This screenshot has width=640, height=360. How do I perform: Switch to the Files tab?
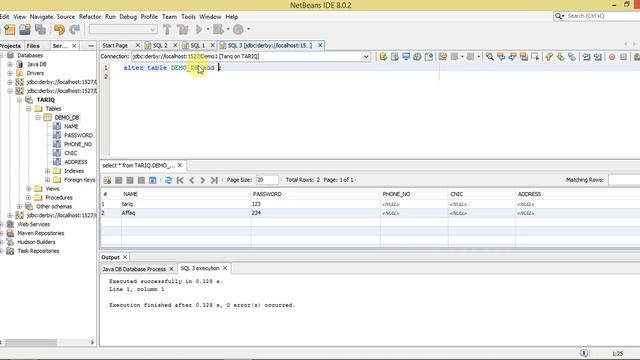pos(33,46)
